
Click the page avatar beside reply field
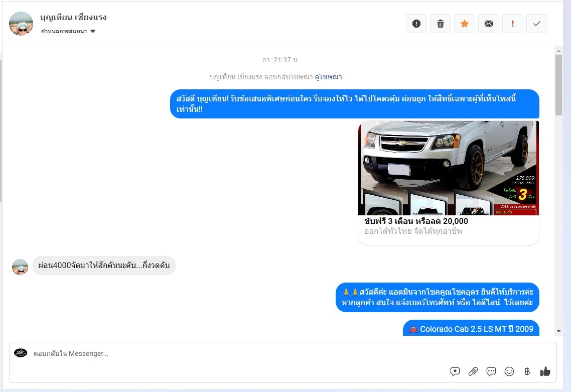pos(21,353)
